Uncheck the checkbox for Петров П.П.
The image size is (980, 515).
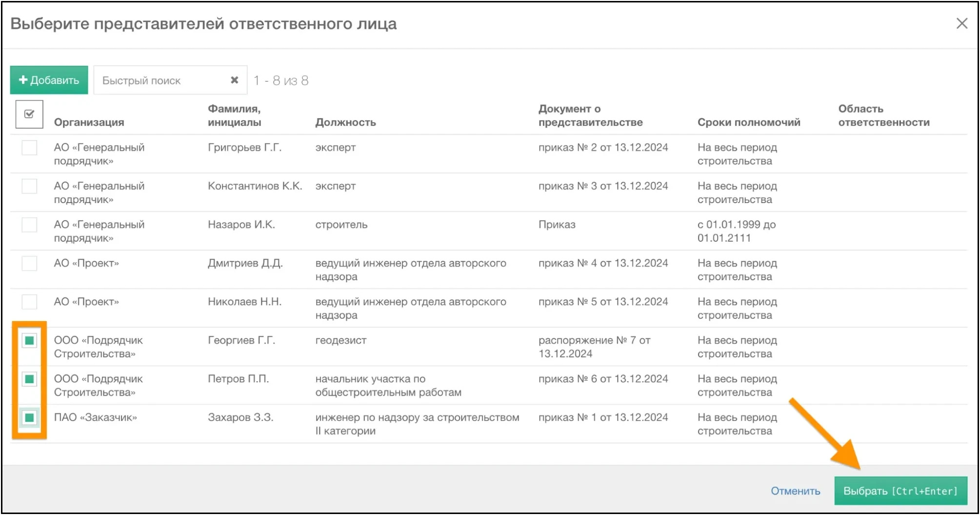[x=30, y=379]
